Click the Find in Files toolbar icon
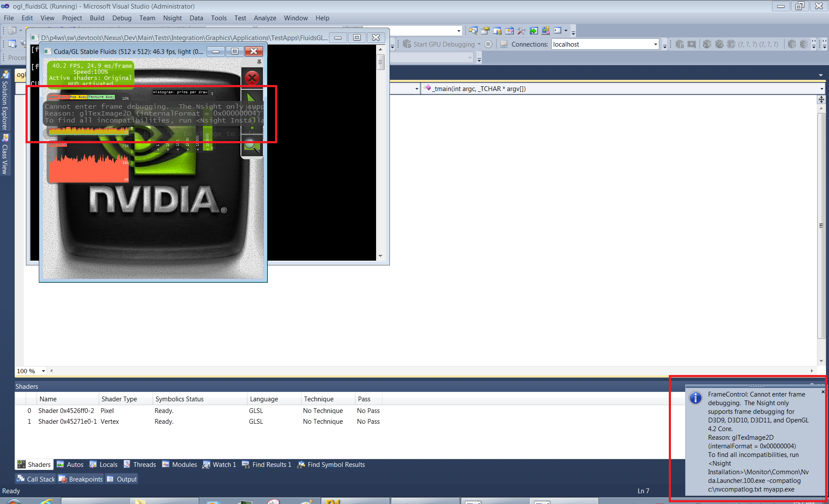 (x=473, y=31)
